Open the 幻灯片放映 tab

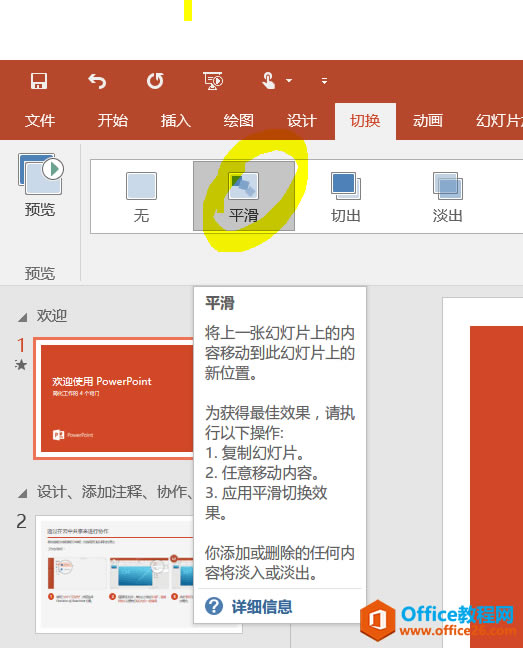click(499, 121)
